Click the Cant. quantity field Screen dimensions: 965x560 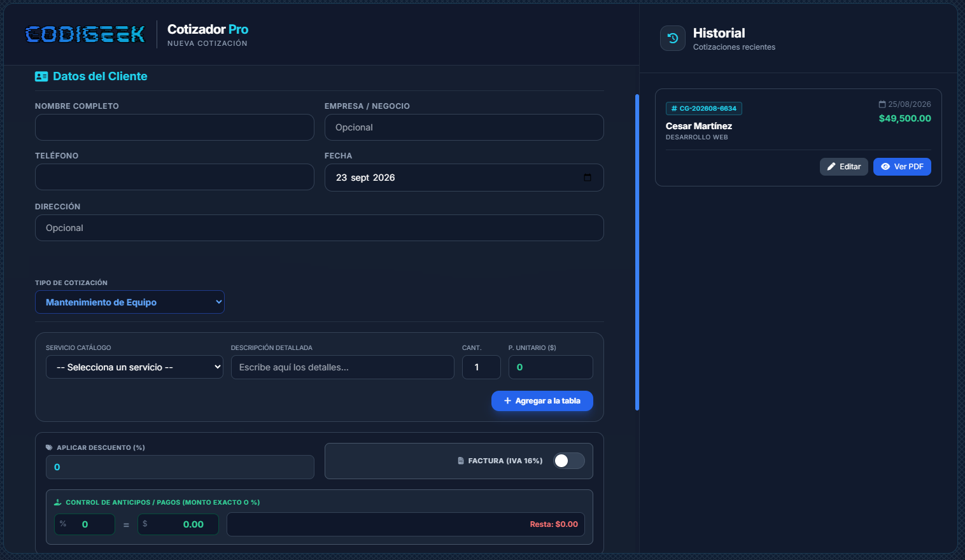coord(481,367)
